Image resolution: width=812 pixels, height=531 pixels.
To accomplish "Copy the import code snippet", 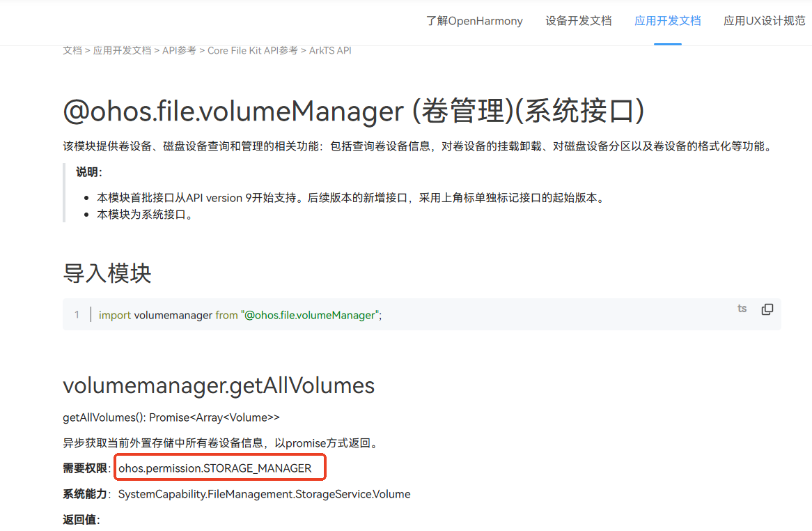I will pos(767,309).
